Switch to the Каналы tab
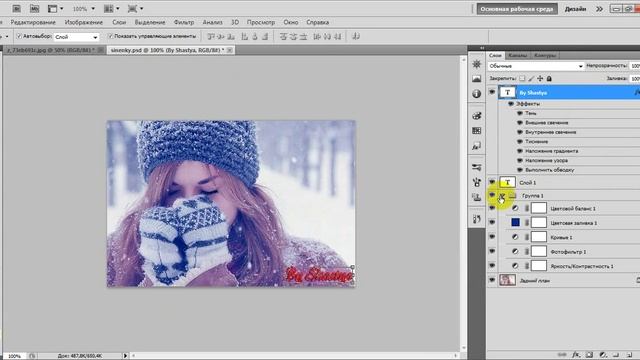Viewport: 640px width, 360px height. pos(518,55)
